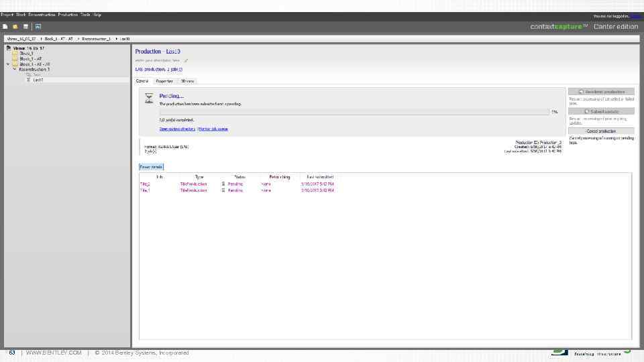Click the production description text field
The width and height of the screenshot is (644, 362).
158,60
